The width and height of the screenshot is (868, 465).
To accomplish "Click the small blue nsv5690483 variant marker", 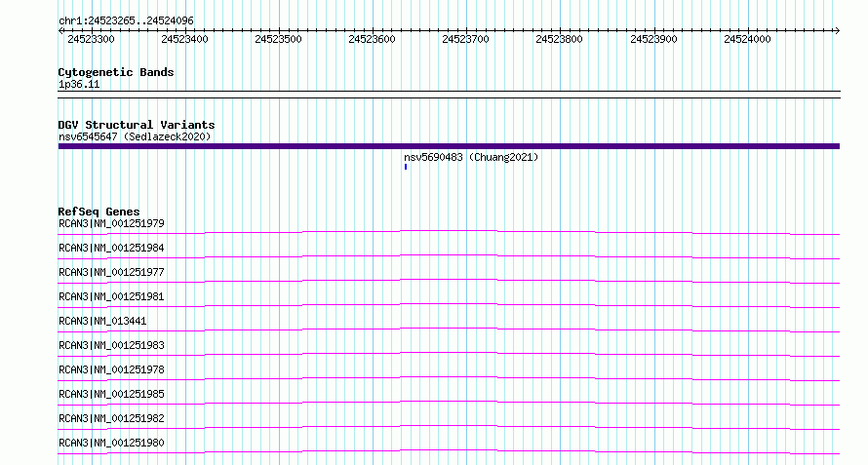I will [x=406, y=167].
